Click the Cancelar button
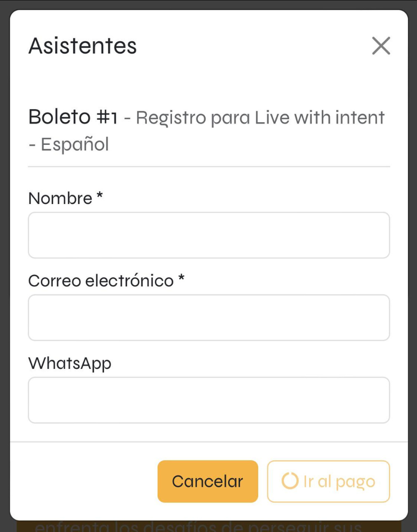The image size is (417, 532). (208, 481)
